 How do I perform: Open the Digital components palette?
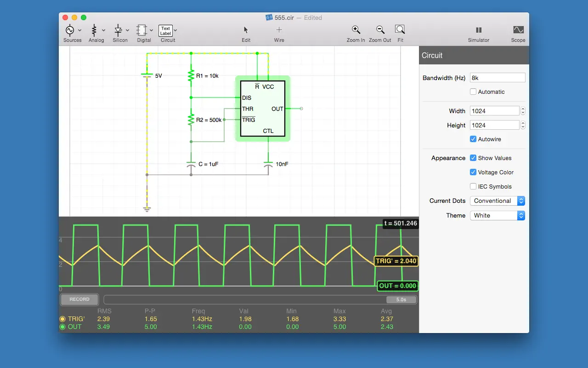(x=142, y=30)
